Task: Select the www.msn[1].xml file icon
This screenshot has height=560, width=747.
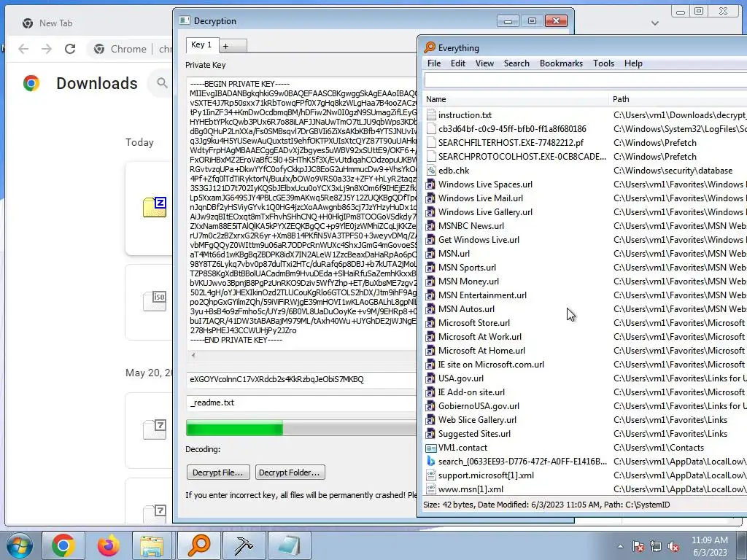Action: point(430,489)
